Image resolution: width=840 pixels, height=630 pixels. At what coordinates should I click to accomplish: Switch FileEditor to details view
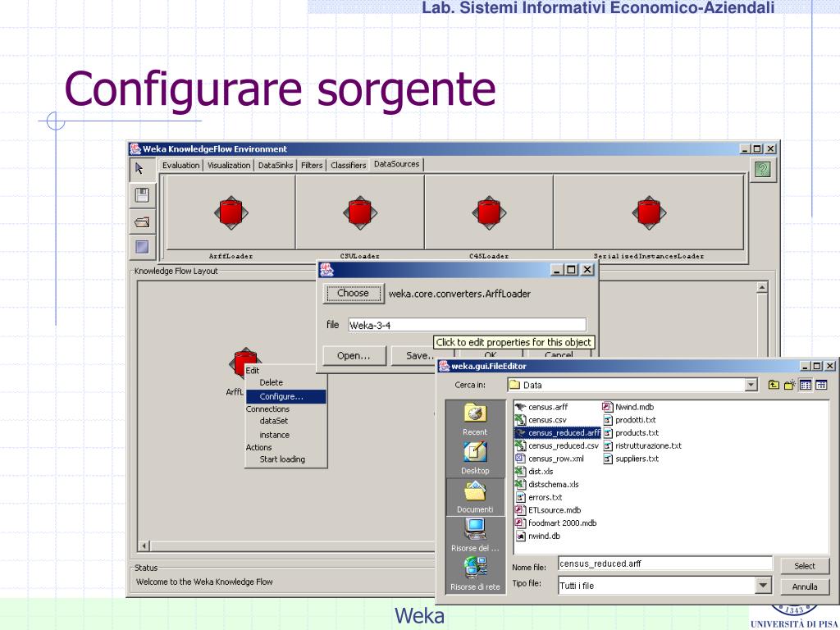tap(821, 385)
